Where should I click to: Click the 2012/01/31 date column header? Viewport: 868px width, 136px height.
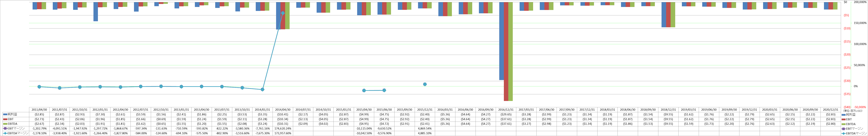click(x=100, y=110)
